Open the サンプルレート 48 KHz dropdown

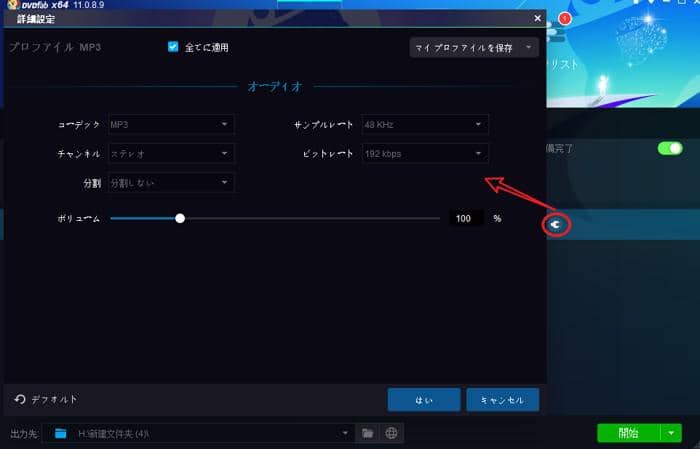[425, 125]
